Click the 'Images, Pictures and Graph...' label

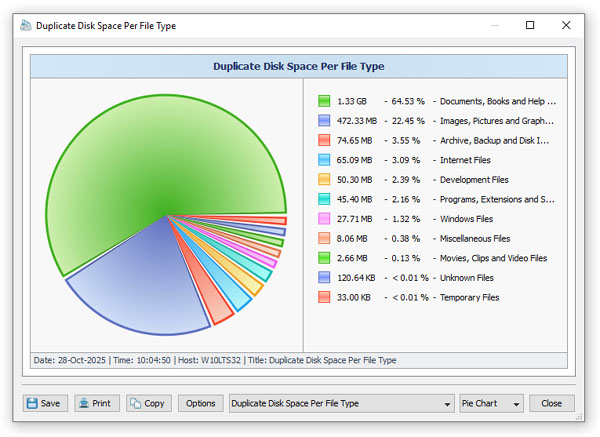[497, 121]
